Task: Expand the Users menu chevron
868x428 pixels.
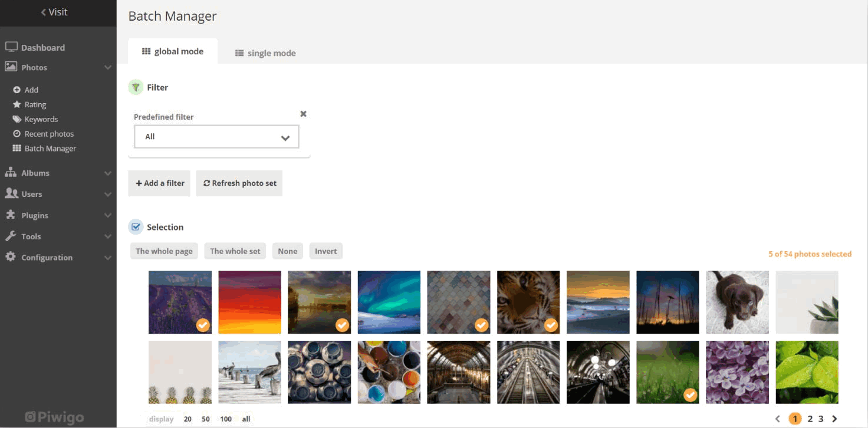Action: [108, 194]
